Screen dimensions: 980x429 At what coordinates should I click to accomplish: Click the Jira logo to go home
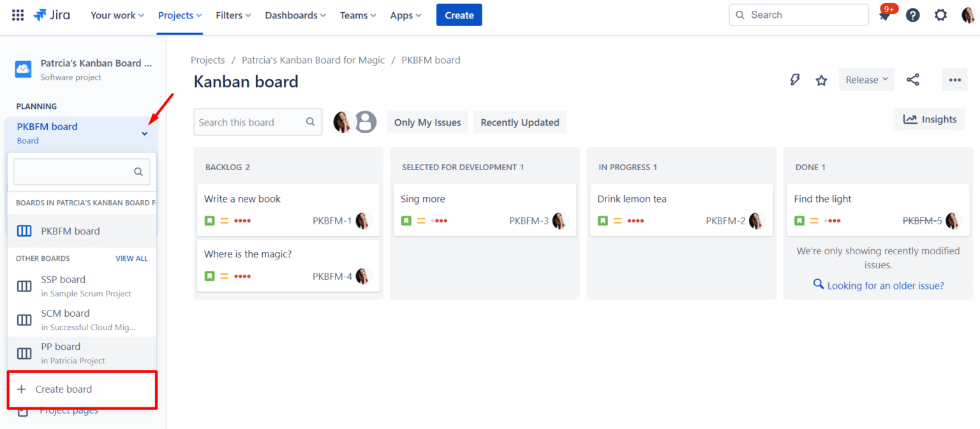tap(51, 15)
